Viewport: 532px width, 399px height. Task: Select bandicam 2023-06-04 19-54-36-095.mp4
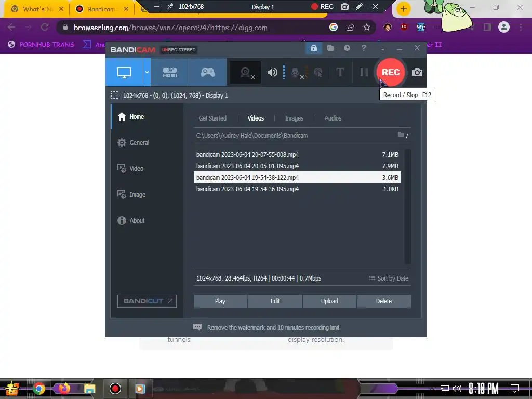(297, 189)
